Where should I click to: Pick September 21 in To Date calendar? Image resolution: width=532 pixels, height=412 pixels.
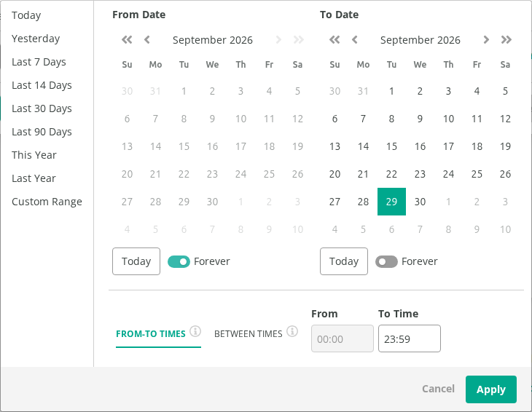363,174
